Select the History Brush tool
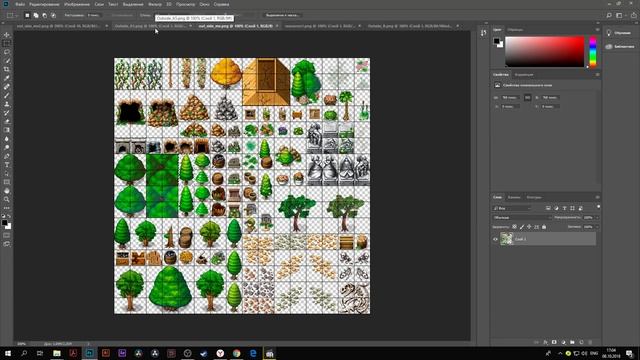Image resolution: width=640 pixels, height=360 pixels. coord(7,113)
